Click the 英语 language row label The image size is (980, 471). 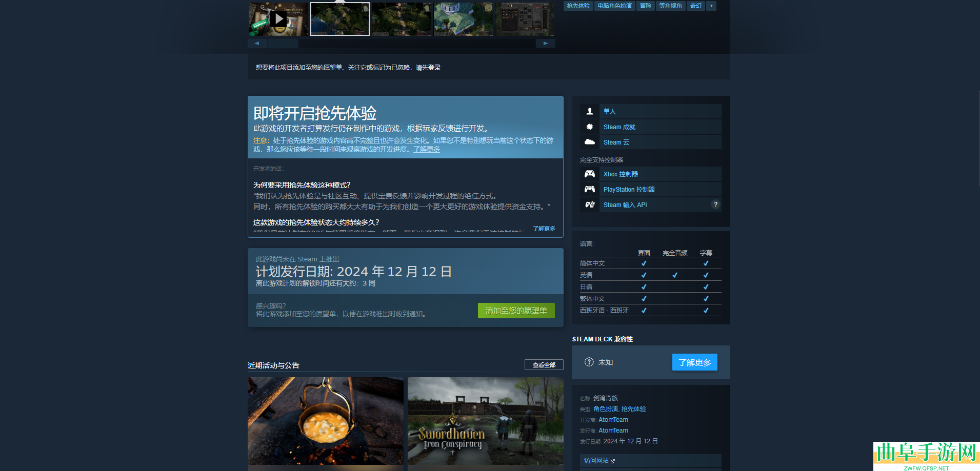(x=586, y=275)
